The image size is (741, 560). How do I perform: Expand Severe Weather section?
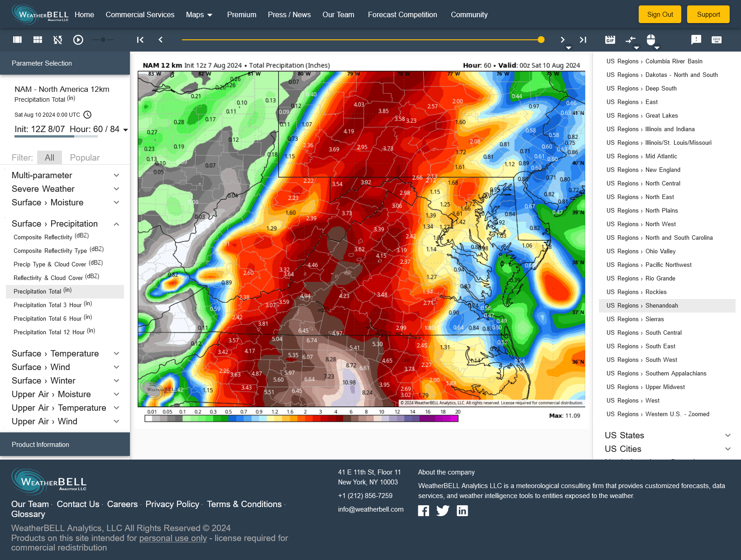(65, 189)
